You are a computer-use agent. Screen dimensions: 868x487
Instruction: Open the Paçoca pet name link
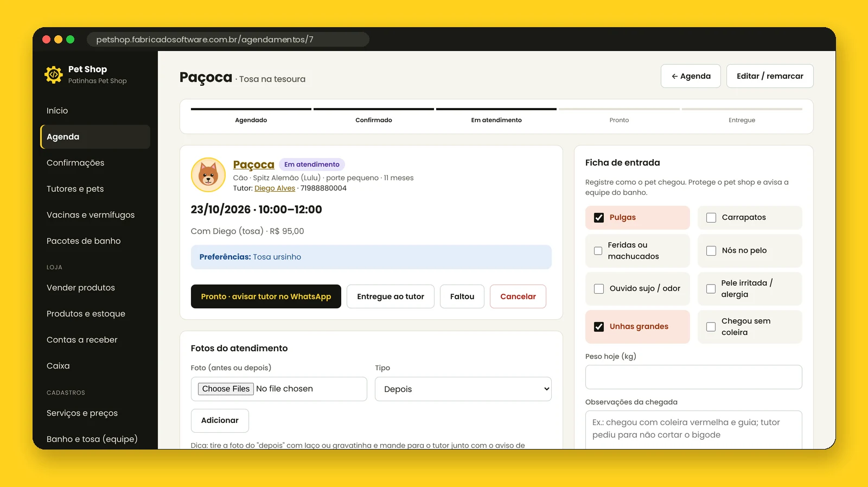[x=254, y=165]
